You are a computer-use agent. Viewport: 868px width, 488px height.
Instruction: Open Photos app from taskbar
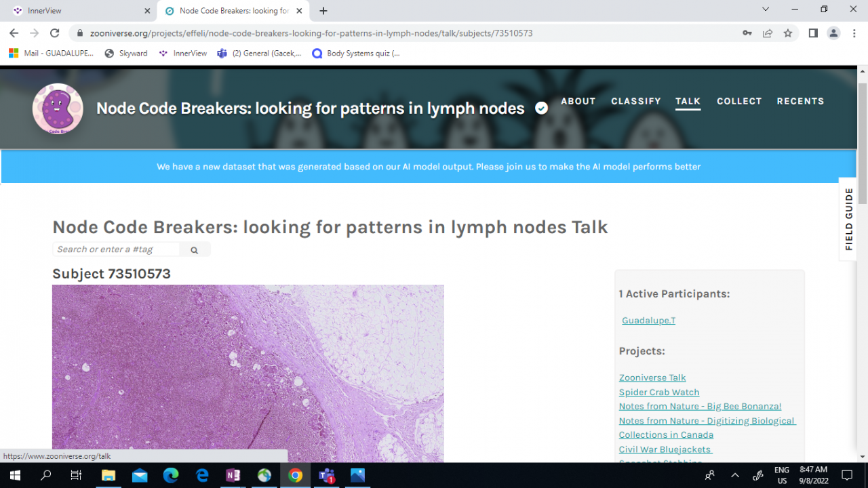click(x=357, y=475)
